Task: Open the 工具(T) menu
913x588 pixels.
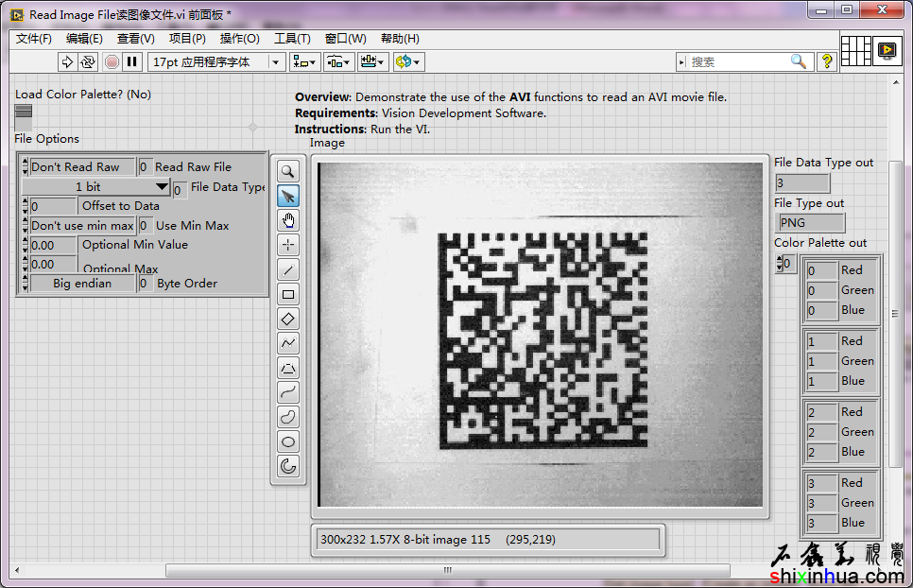Action: [292, 39]
